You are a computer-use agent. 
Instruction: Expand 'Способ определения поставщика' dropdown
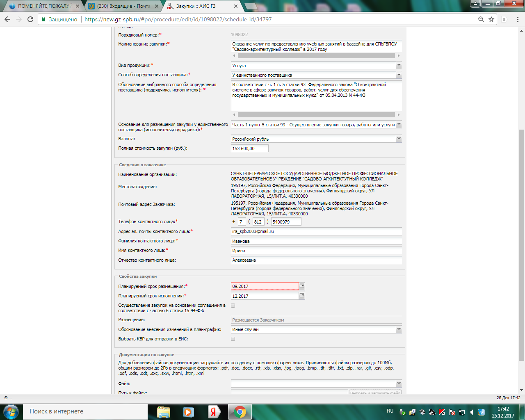pyautogui.click(x=399, y=75)
